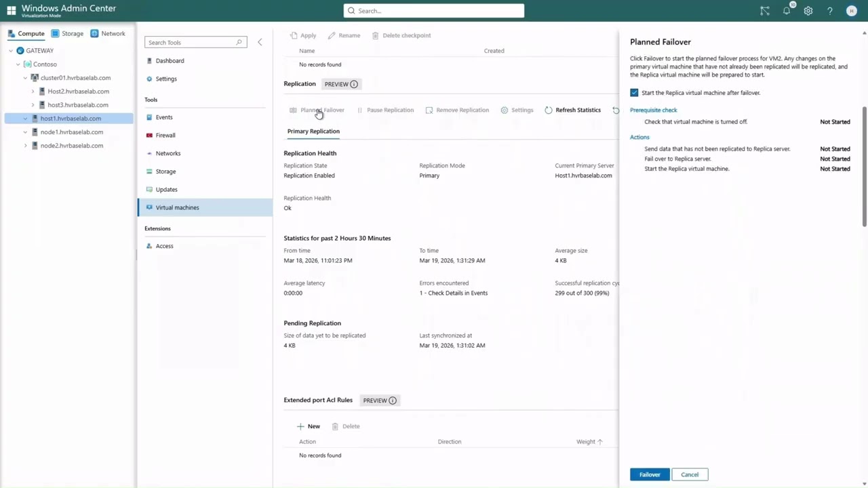Click the Rename checkpoint button
868x488 pixels.
point(344,35)
